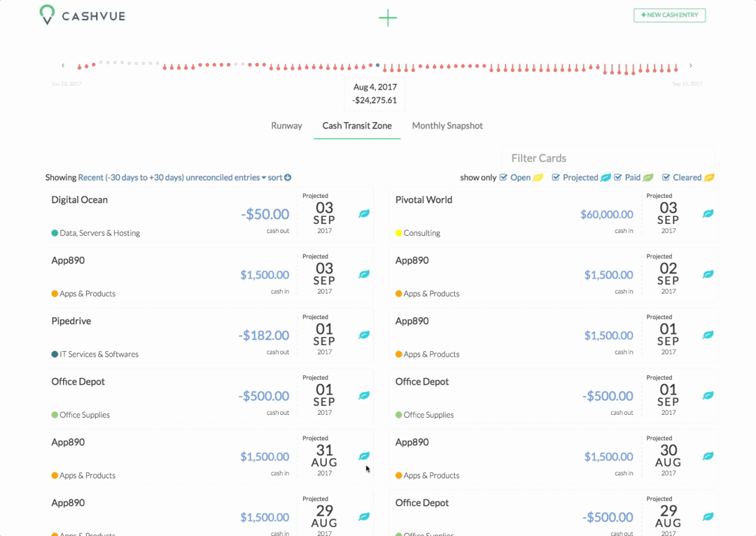This screenshot has height=536, width=756.
Task: Uncheck the Open filter checkbox
Action: (x=503, y=178)
